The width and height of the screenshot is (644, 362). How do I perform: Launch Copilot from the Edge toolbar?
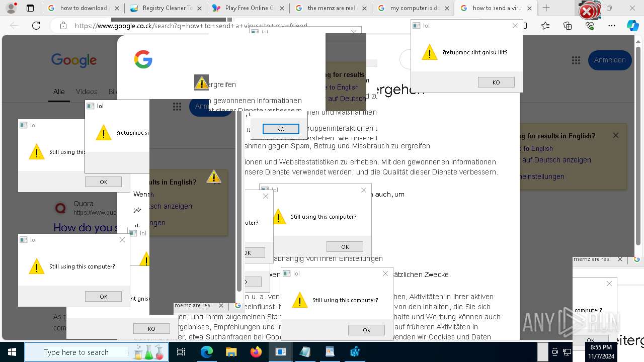633,26
